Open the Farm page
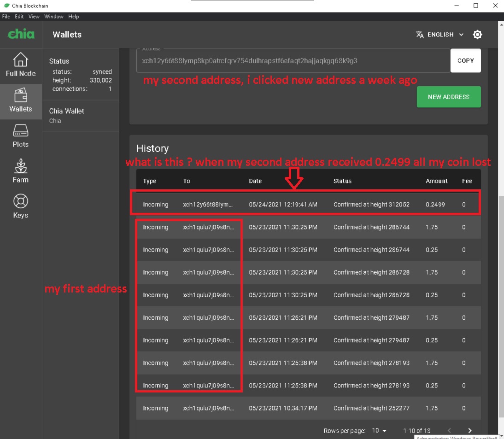This screenshot has width=504, height=439. pyautogui.click(x=21, y=172)
